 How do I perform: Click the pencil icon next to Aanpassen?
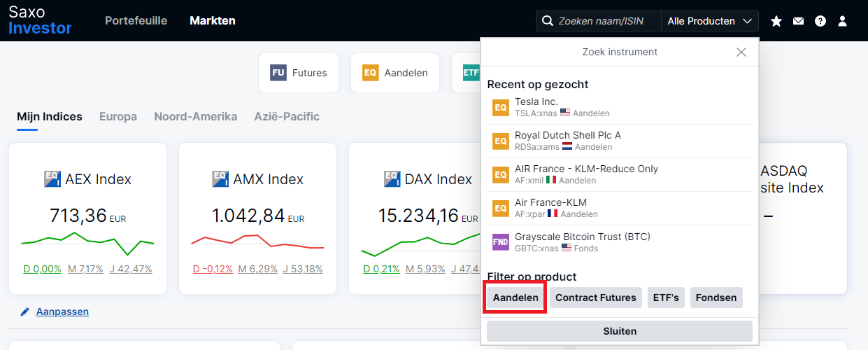tap(25, 311)
